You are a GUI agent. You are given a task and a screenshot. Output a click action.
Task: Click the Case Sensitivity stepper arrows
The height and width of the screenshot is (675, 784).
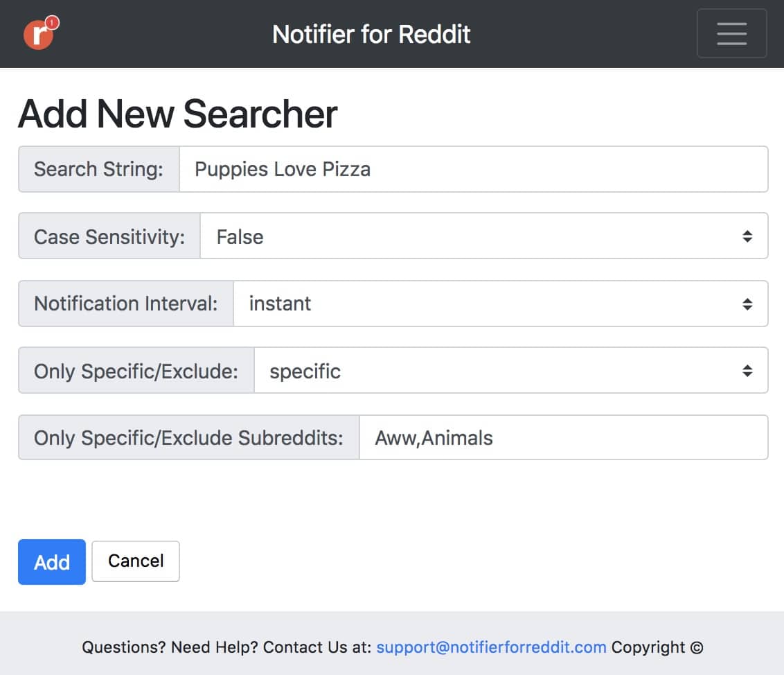(747, 236)
